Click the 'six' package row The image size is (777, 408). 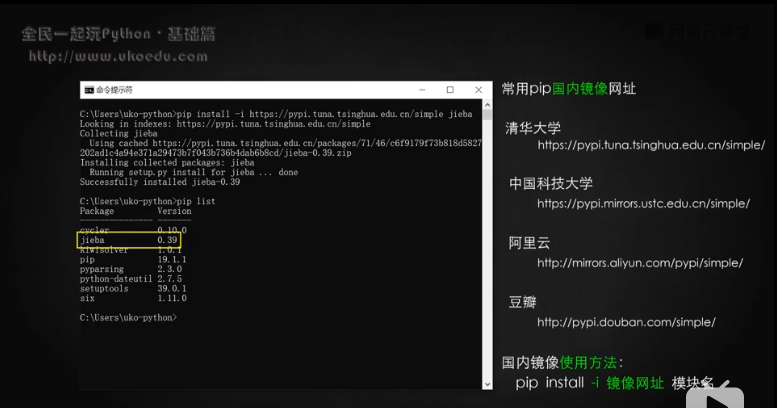coord(87,298)
